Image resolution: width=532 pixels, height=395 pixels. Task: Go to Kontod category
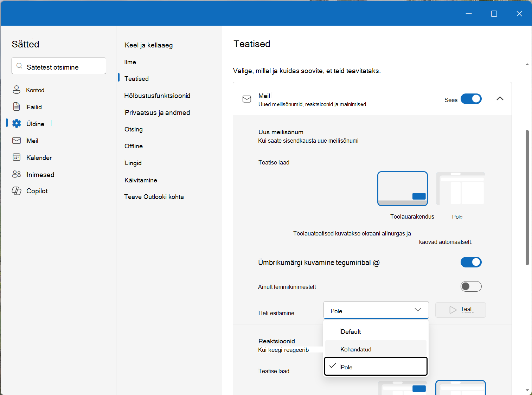[x=35, y=90]
